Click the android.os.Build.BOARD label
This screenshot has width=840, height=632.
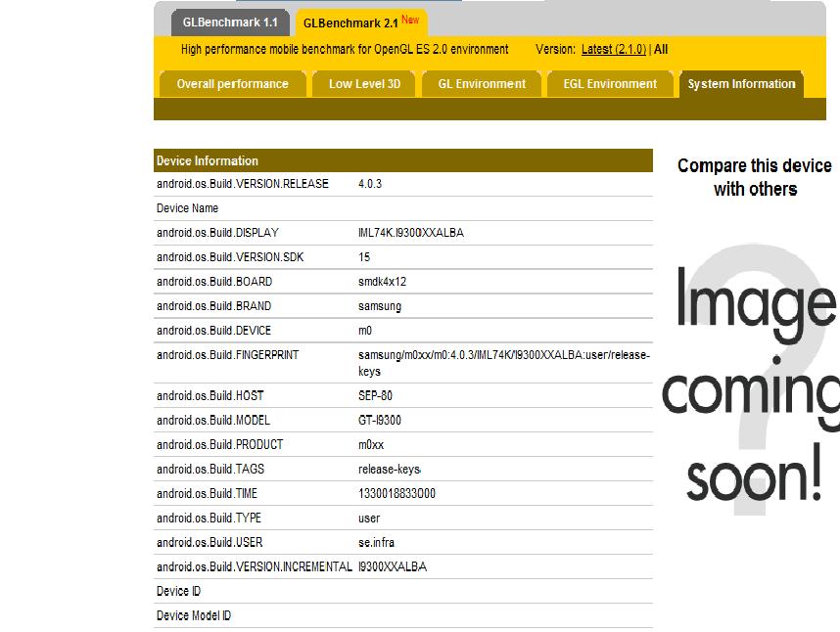point(214,282)
